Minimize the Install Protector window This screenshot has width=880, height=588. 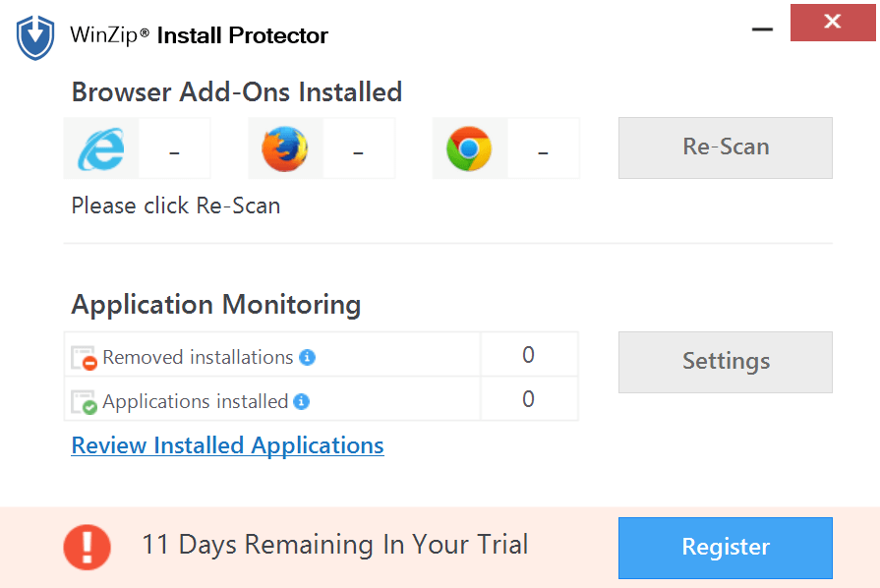click(762, 29)
